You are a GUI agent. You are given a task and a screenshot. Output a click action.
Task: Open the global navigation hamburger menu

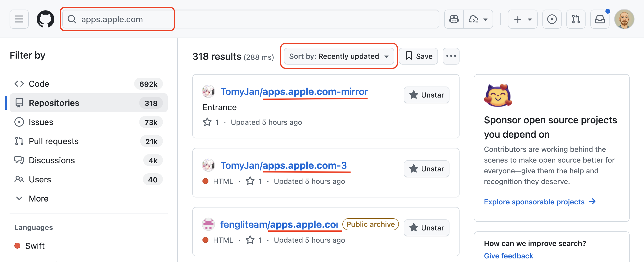click(x=19, y=19)
